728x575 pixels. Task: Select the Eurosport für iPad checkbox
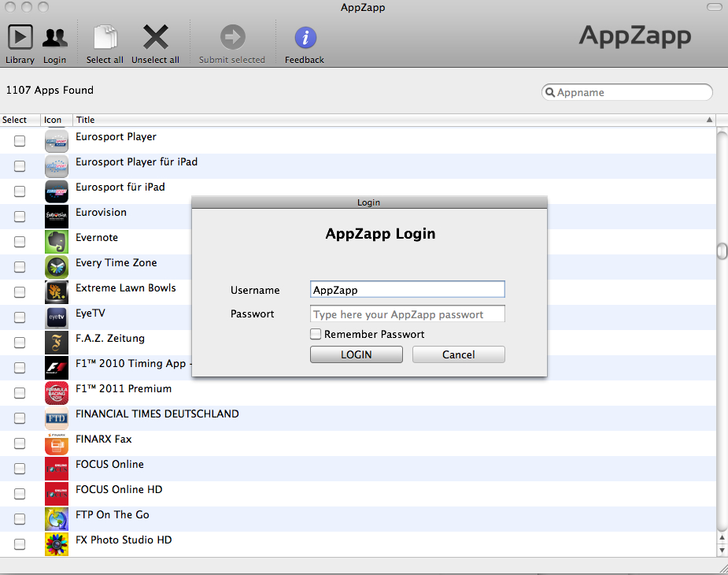(20, 191)
